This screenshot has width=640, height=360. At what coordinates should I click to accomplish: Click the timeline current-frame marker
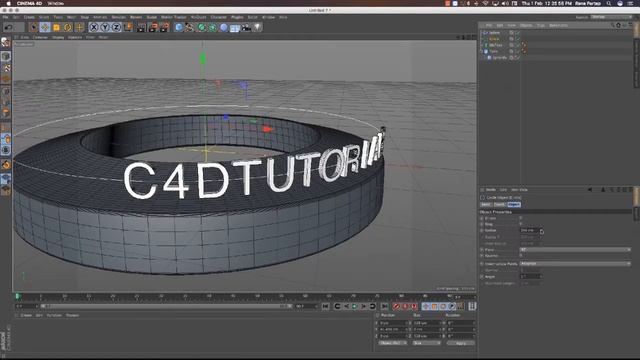[x=18, y=296]
